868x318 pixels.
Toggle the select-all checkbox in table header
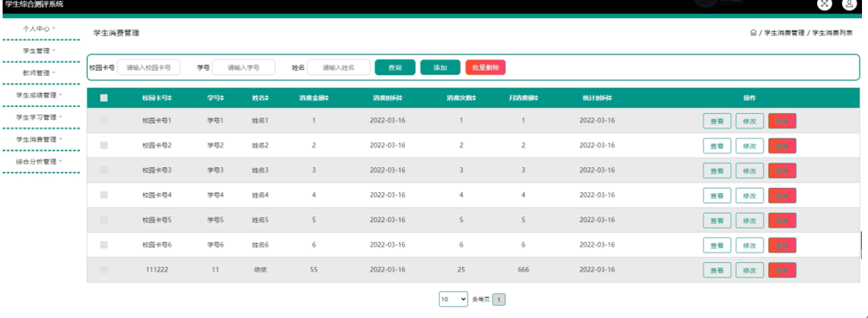click(x=103, y=98)
